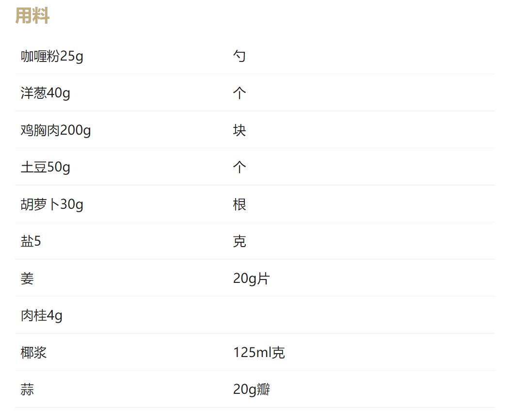Select the 盐5 ingredient name
The image size is (512, 420).
31,241
